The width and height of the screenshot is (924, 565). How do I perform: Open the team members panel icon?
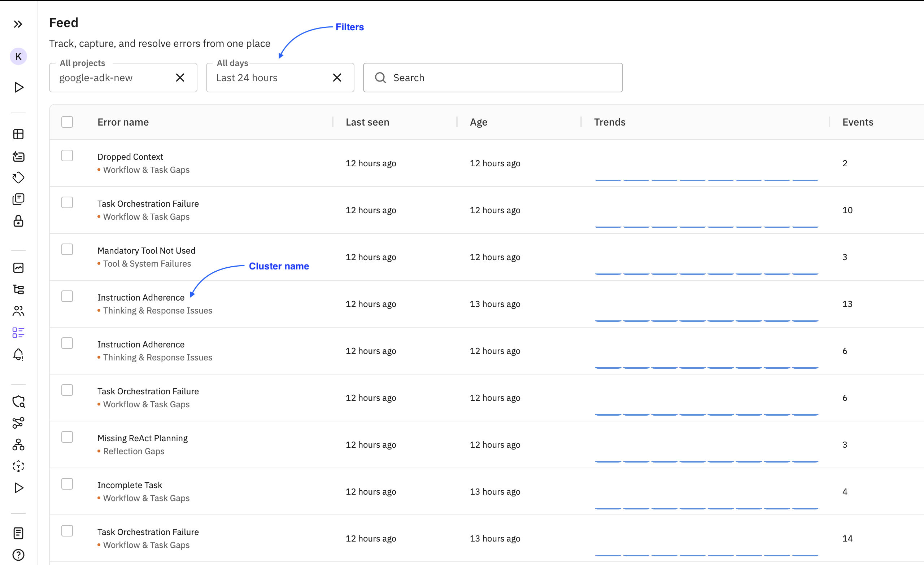(18, 311)
